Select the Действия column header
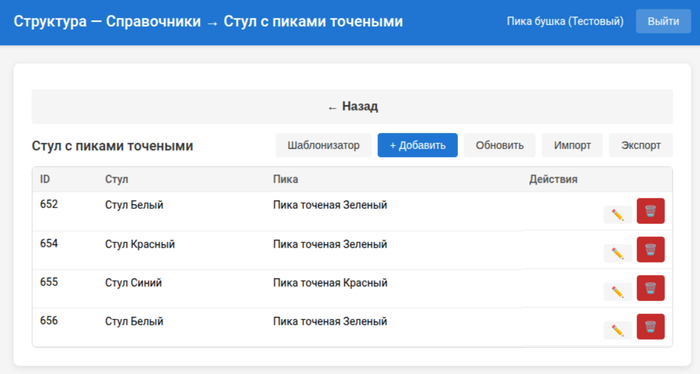 [553, 179]
